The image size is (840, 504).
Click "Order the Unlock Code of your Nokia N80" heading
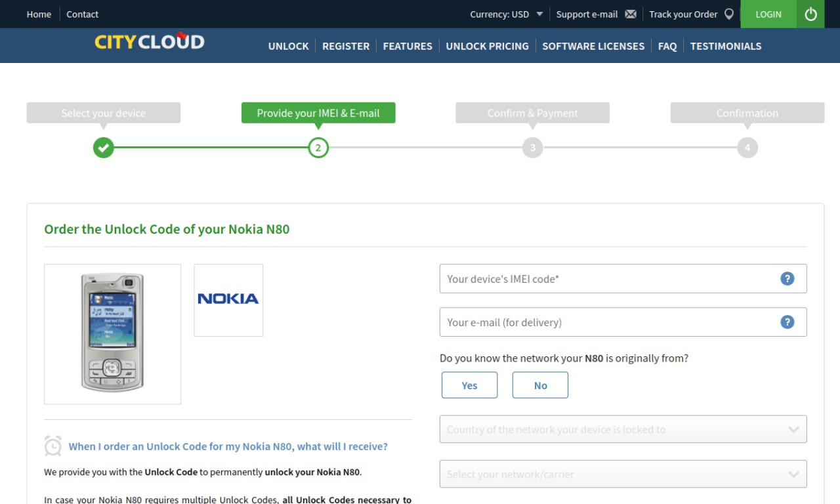pos(167,229)
